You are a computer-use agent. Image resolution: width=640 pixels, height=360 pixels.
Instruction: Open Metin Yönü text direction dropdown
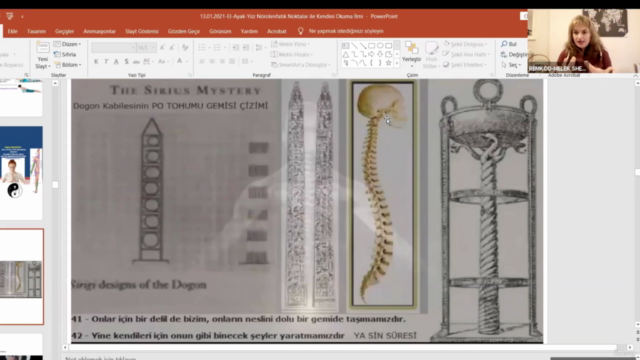point(290,44)
